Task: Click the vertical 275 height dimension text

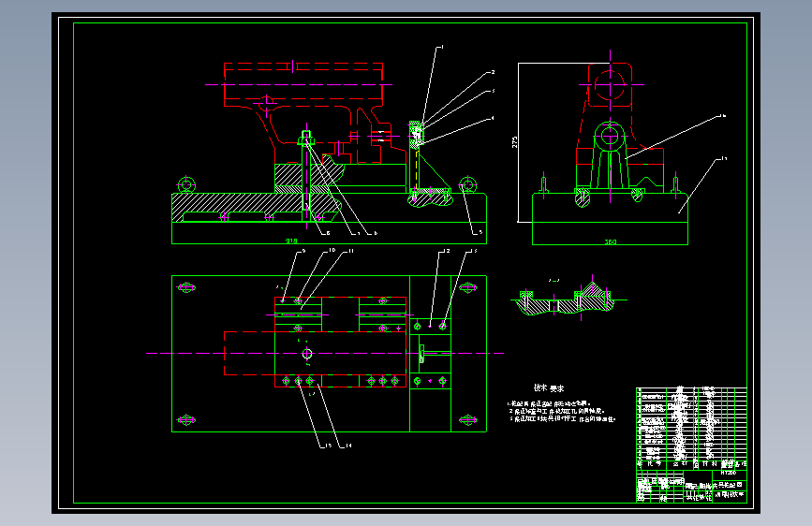Action: 515,142
